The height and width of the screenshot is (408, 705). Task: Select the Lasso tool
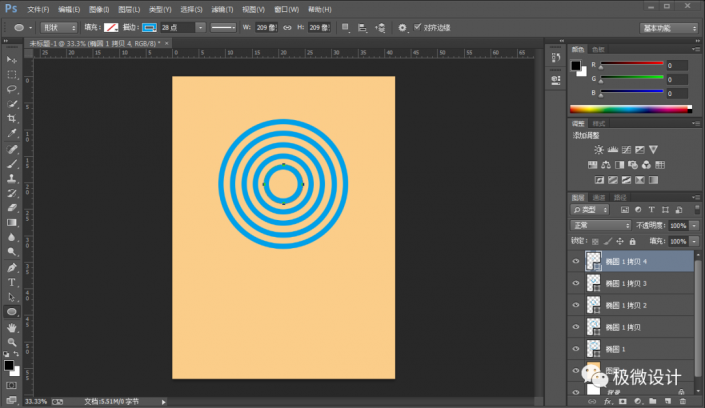[12, 89]
